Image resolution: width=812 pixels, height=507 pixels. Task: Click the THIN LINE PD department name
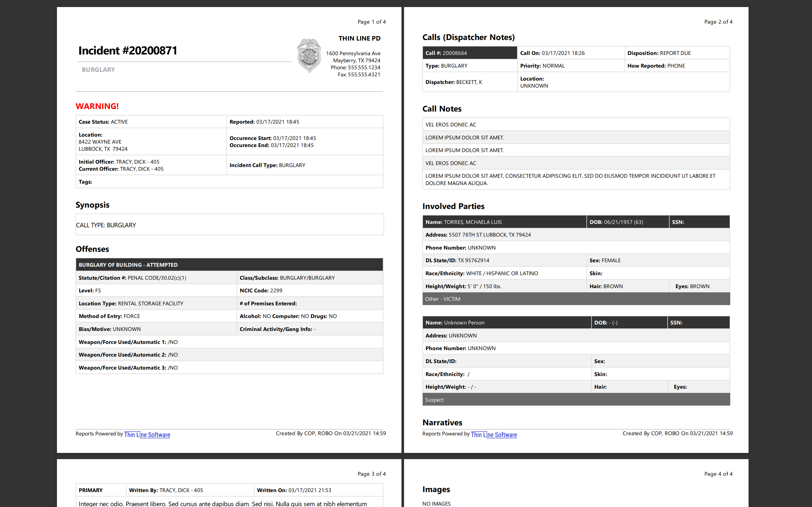(359, 38)
